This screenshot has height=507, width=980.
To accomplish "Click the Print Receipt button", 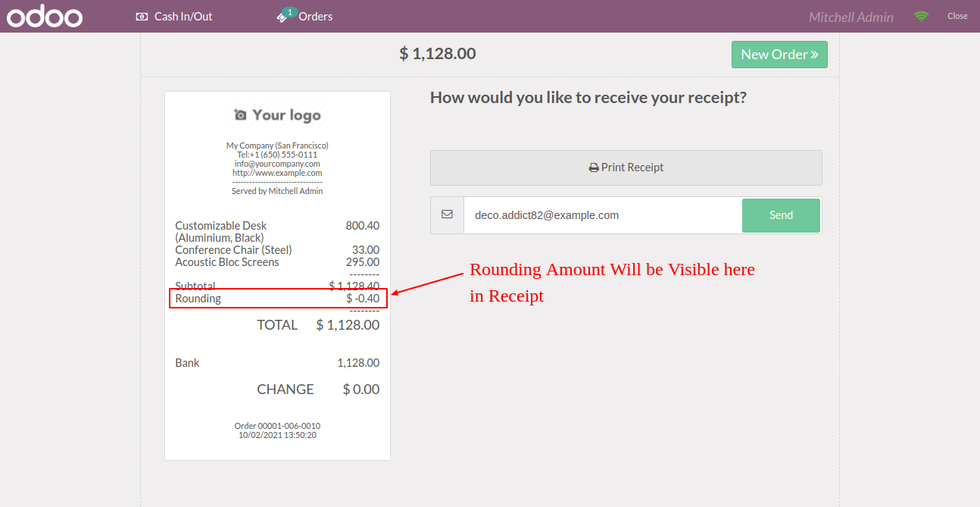I will (626, 167).
